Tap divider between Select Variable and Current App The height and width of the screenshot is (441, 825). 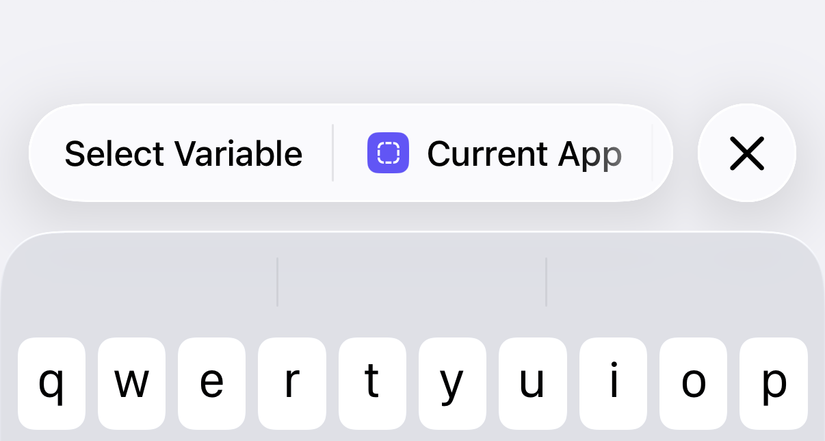tap(333, 153)
